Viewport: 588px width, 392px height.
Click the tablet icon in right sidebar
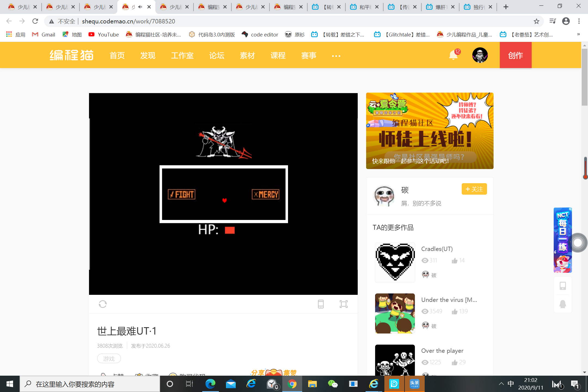tap(563, 286)
